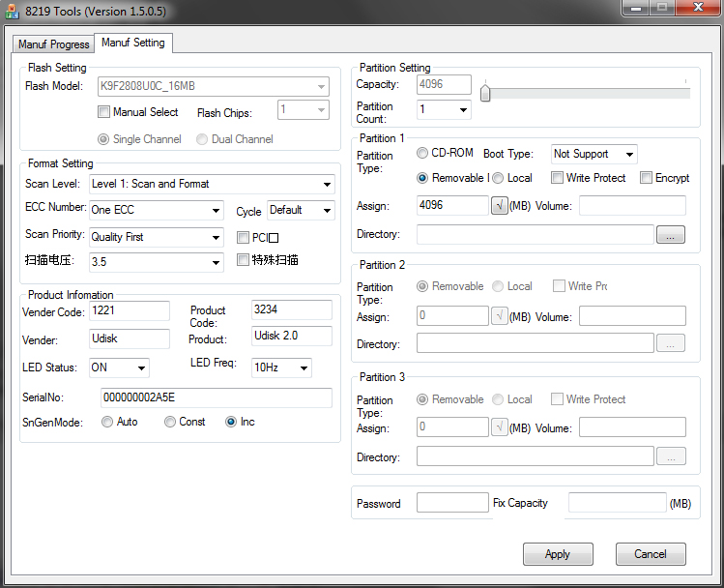724x588 pixels.
Task: Select Local partition type in Partition 1
Action: 498,178
